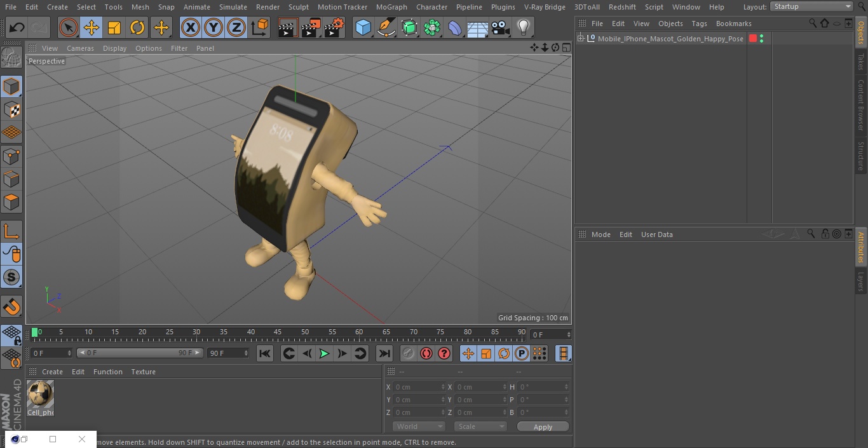The height and width of the screenshot is (448, 868).
Task: Toggle the Z axis lock
Action: [236, 27]
